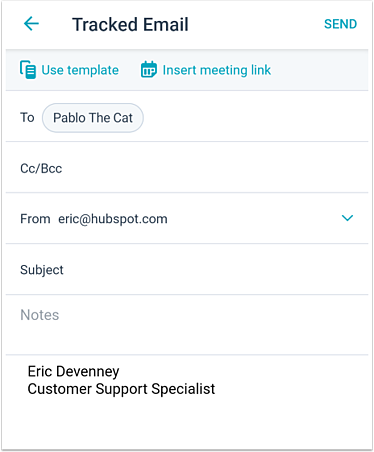Click the Subject label text
This screenshot has width=374, height=452.
[x=42, y=270]
